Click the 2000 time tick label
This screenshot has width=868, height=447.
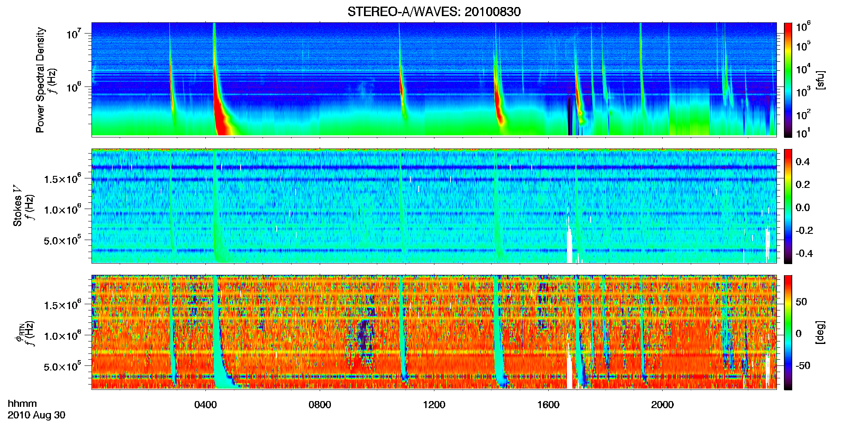[662, 405]
